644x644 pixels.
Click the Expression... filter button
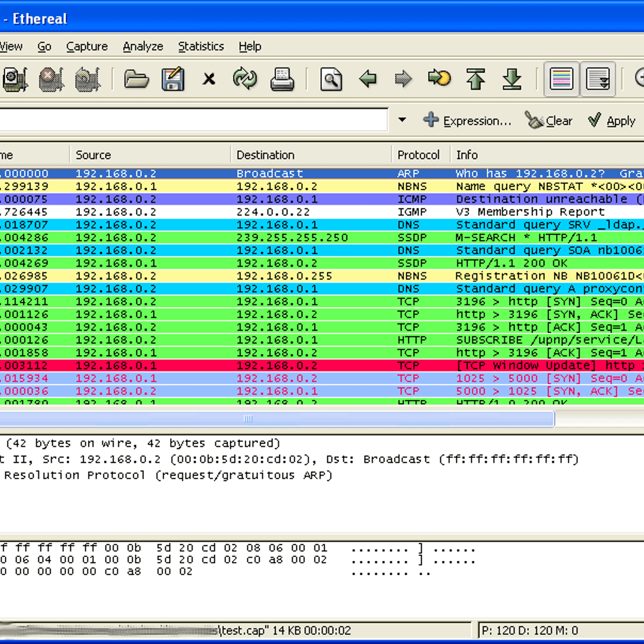point(467,121)
